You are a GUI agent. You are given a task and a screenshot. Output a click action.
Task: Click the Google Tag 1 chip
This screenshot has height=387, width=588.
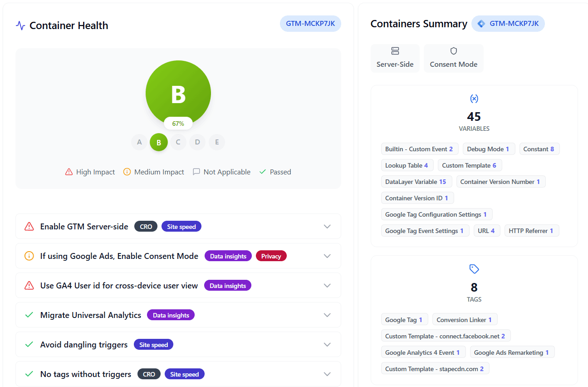404,320
